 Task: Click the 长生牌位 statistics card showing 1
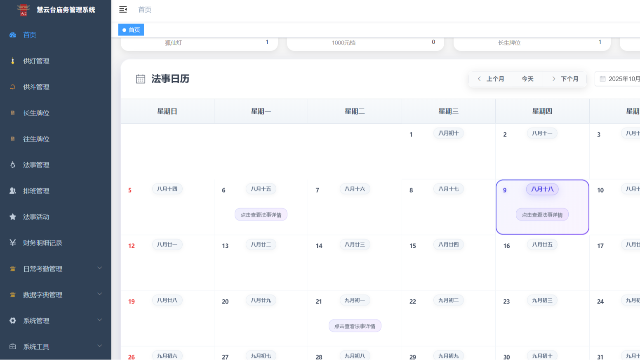click(532, 43)
